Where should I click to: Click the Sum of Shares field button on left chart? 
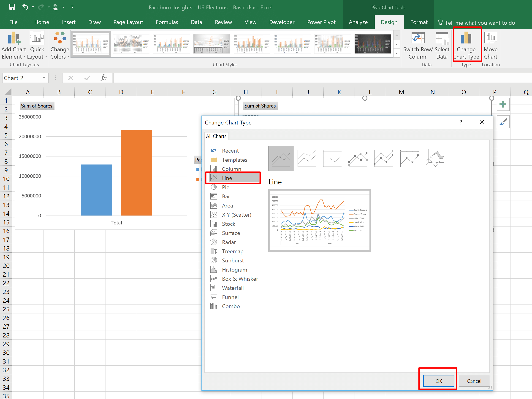pos(37,106)
